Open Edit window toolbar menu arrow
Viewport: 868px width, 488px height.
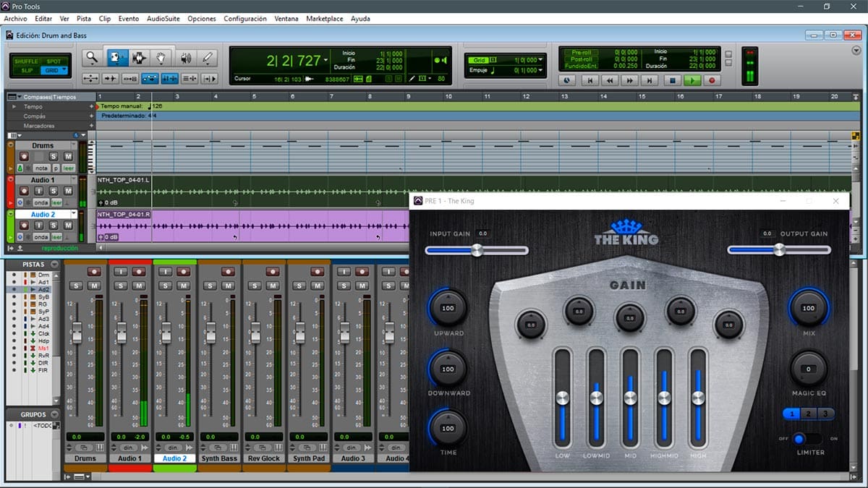point(856,51)
